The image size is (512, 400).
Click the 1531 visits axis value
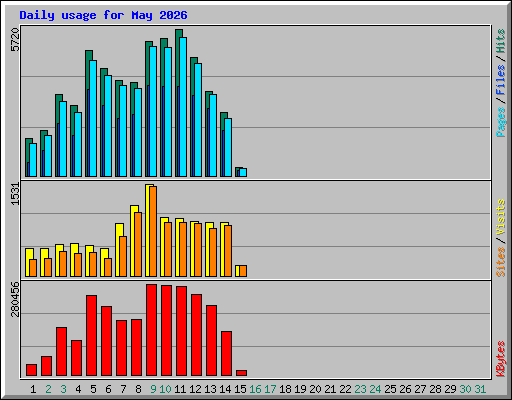pos(15,194)
